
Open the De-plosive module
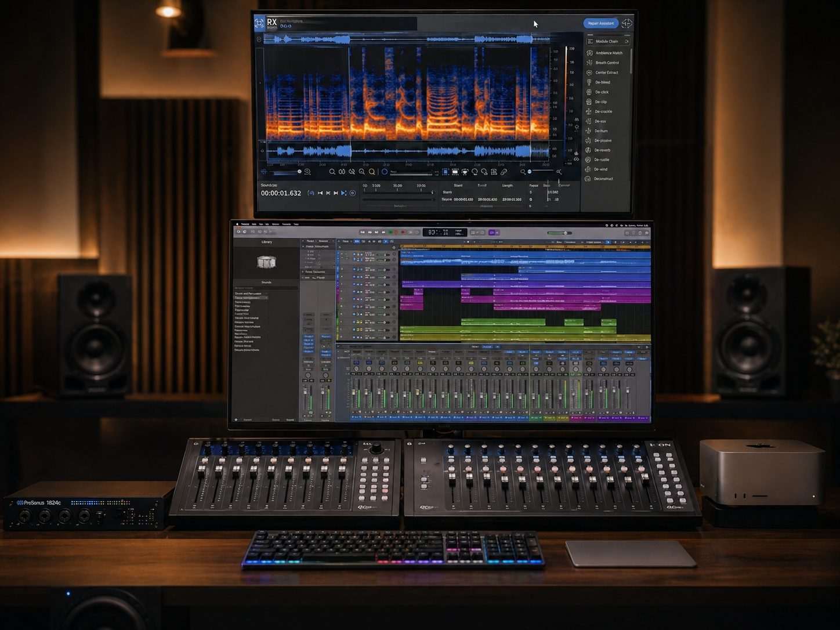(x=599, y=140)
